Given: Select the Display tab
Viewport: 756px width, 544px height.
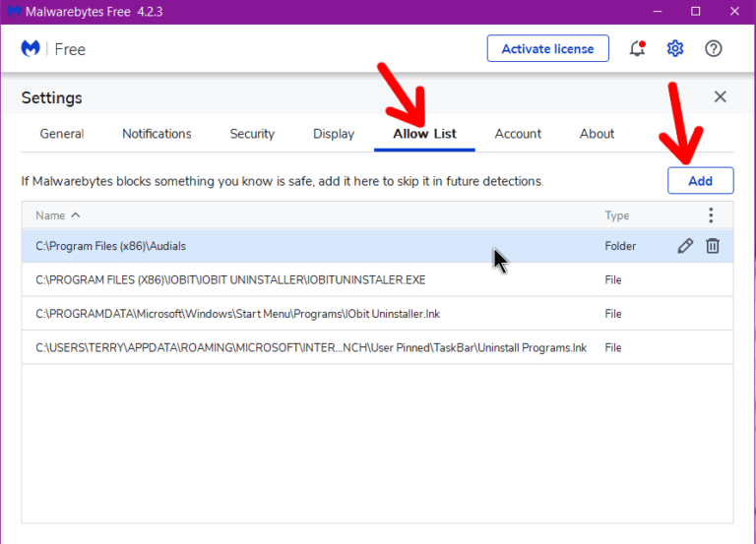Looking at the screenshot, I should [334, 134].
